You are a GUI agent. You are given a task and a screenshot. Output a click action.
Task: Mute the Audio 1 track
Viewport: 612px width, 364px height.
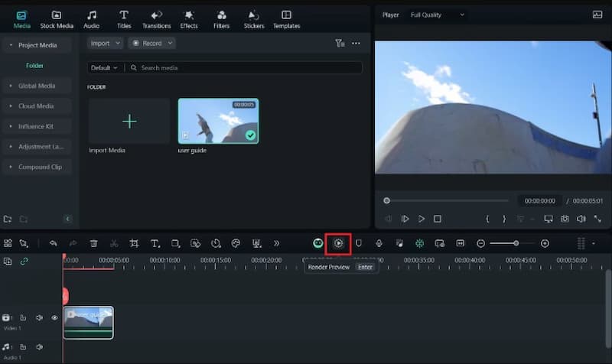coord(40,347)
